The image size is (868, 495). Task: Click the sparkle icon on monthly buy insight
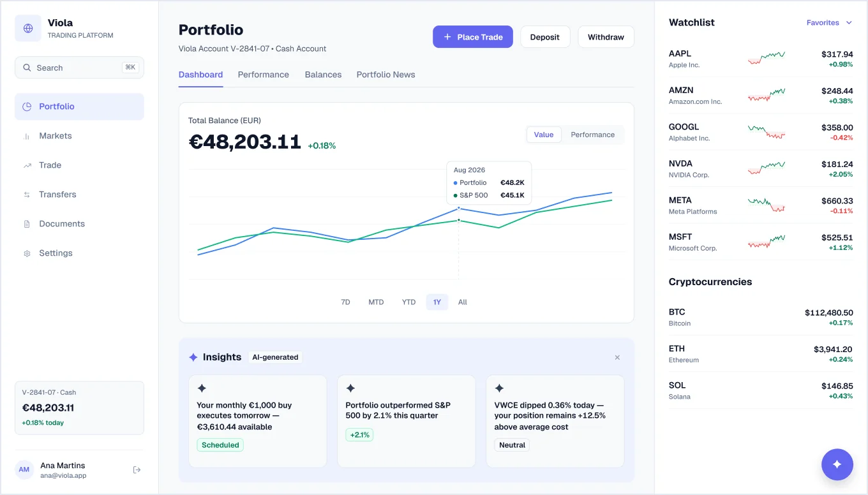click(x=202, y=388)
